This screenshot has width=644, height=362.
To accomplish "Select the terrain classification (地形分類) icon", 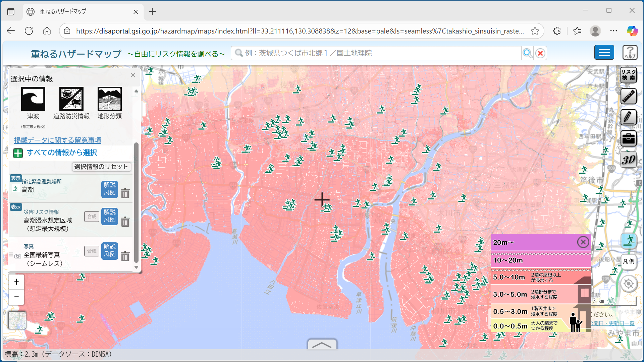I will tap(109, 99).
